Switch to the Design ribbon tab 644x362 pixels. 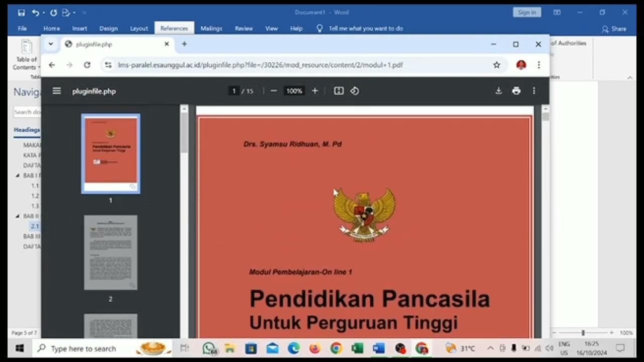(108, 29)
